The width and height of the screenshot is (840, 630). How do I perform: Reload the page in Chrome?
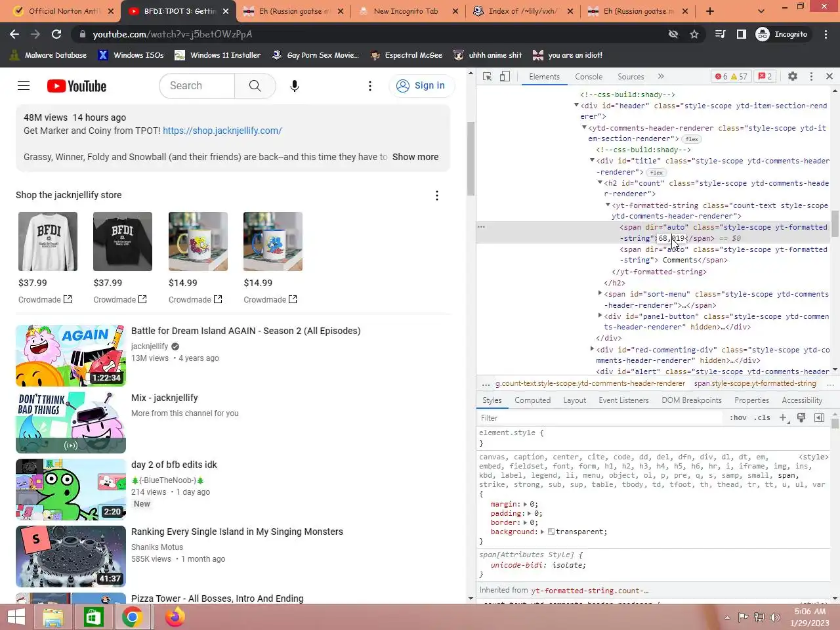(x=56, y=34)
